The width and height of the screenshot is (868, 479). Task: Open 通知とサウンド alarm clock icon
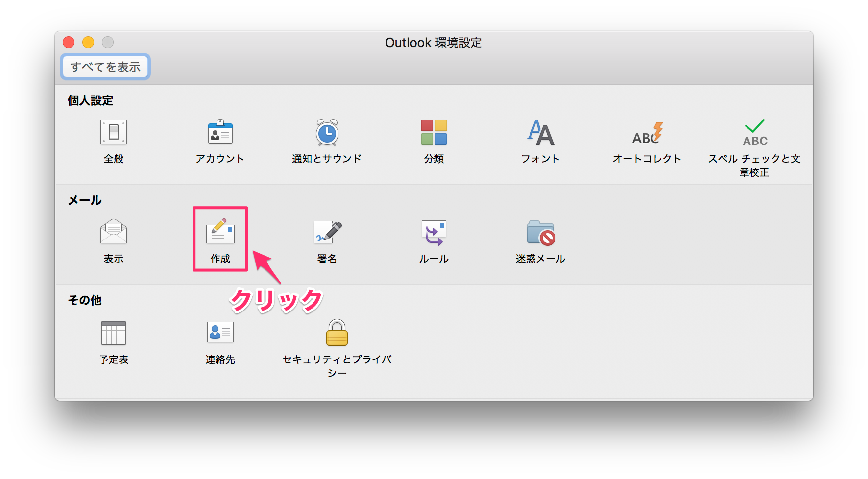click(x=327, y=132)
